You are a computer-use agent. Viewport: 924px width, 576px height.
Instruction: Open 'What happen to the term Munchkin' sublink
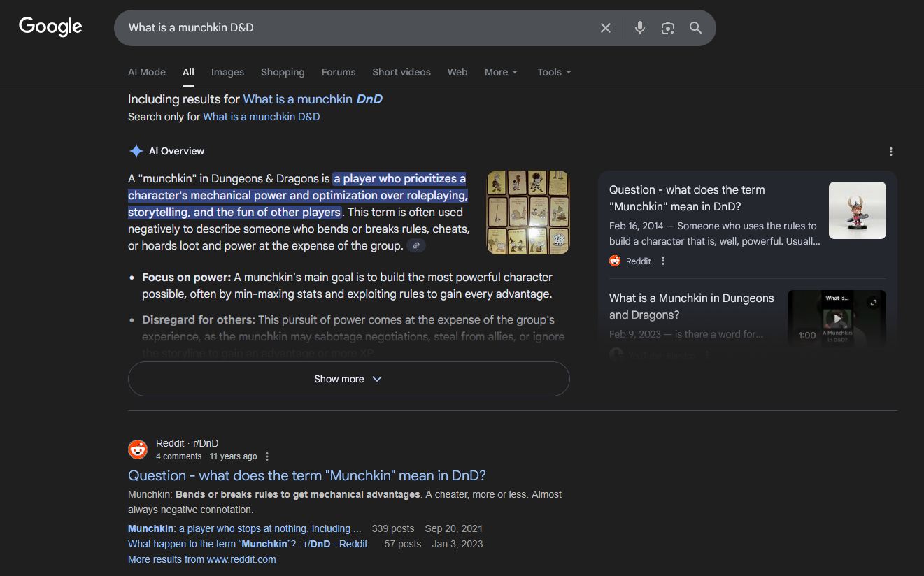248,544
